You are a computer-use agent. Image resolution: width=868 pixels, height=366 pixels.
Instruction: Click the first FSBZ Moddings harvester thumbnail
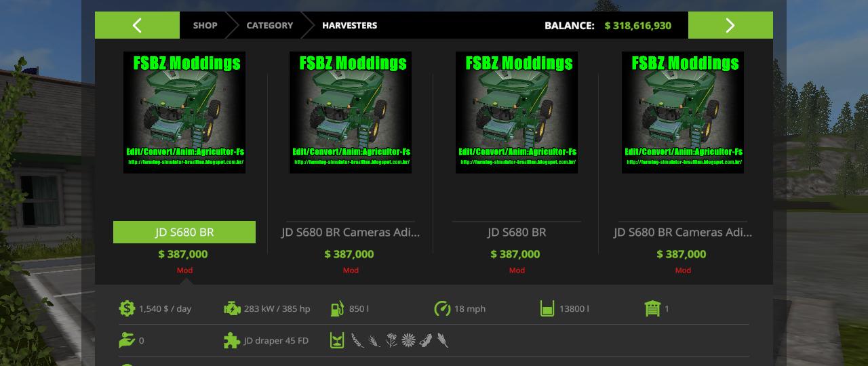(184, 113)
